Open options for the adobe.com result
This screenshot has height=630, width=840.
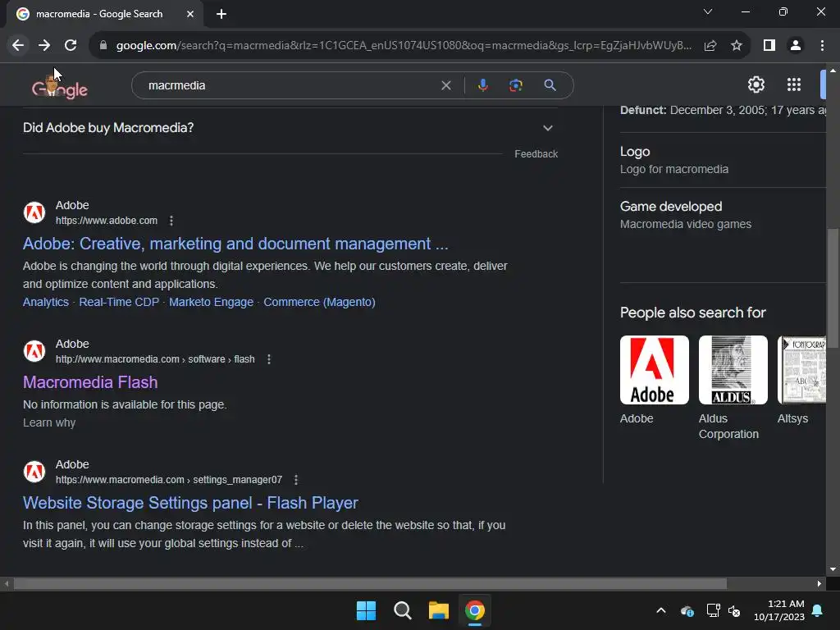171,221
